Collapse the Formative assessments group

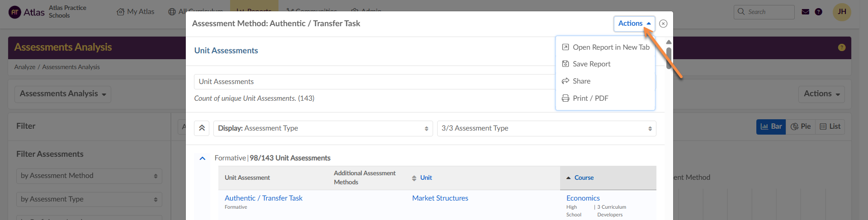pyautogui.click(x=203, y=158)
